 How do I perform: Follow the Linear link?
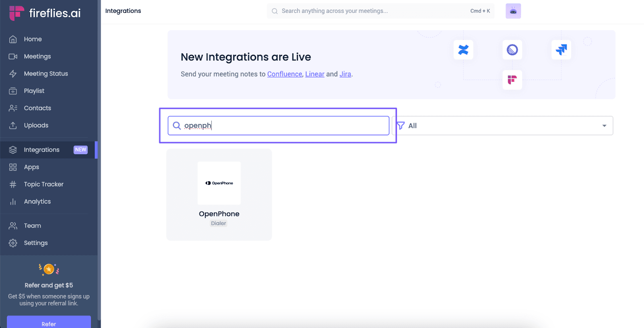315,74
